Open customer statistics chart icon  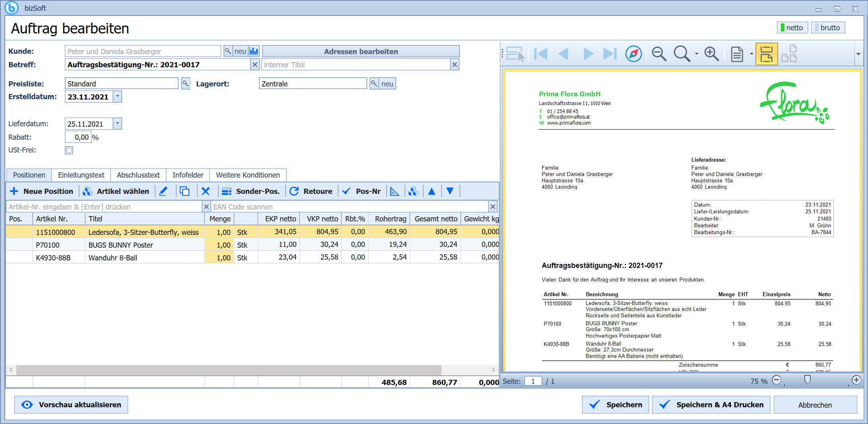pos(254,51)
